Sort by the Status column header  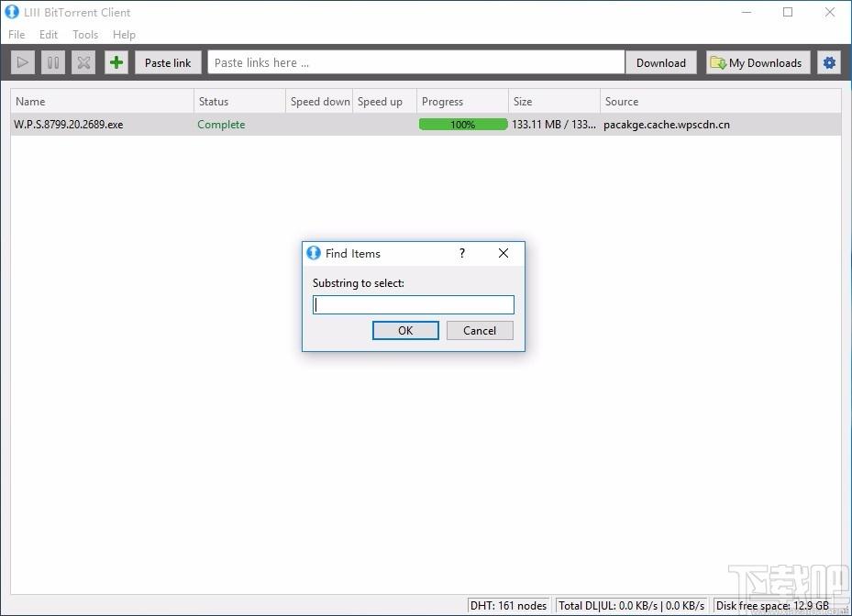pyautogui.click(x=239, y=102)
